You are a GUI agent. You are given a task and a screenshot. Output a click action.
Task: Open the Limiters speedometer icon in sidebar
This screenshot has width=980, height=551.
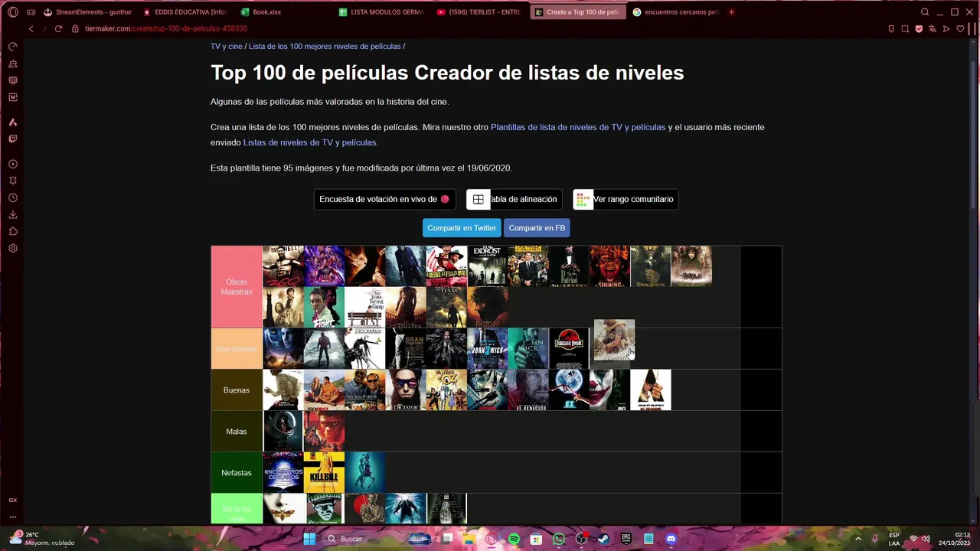pyautogui.click(x=13, y=47)
